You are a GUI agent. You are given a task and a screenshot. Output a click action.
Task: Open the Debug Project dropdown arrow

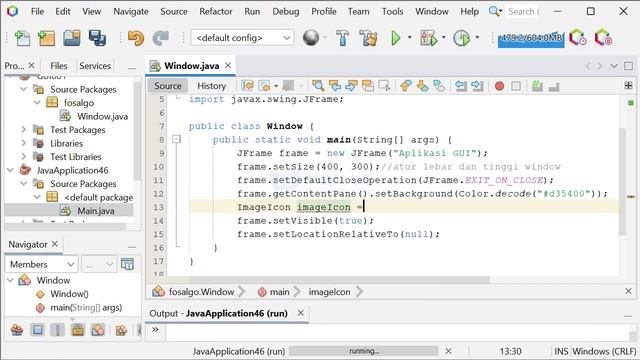tap(443, 38)
